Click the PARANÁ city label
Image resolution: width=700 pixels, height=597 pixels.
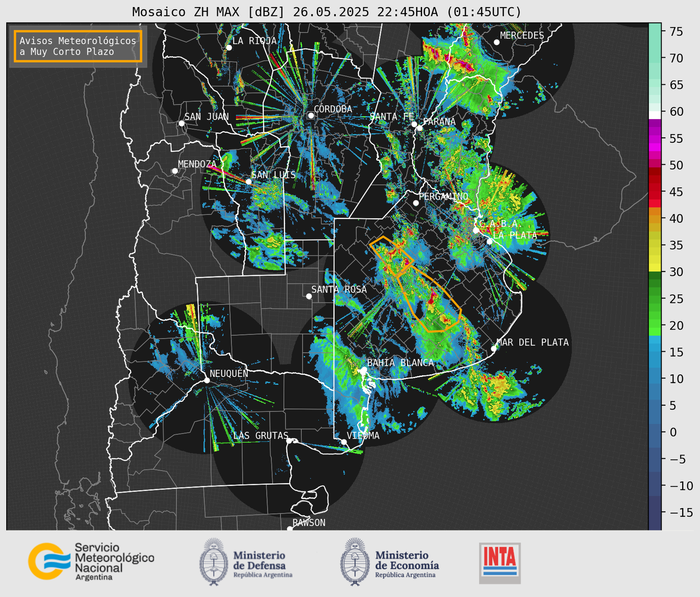439,122
